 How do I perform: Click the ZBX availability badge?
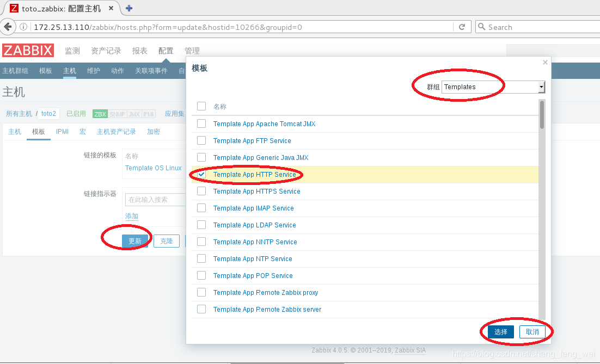(100, 114)
